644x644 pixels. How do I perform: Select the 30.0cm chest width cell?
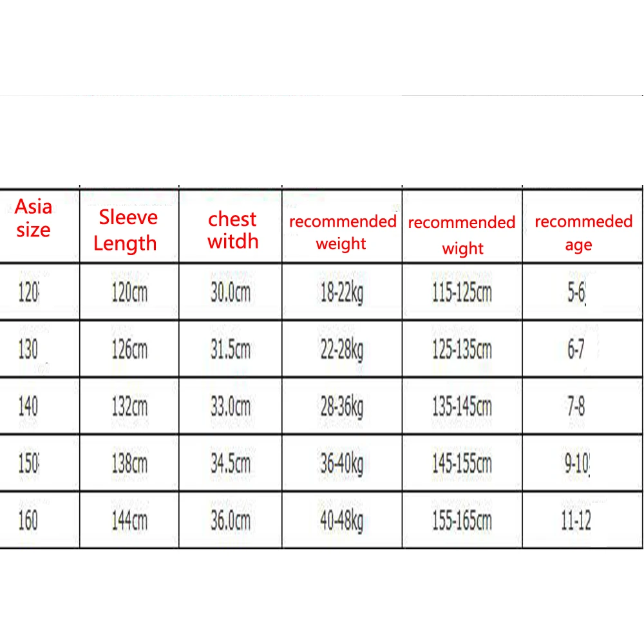(x=231, y=292)
